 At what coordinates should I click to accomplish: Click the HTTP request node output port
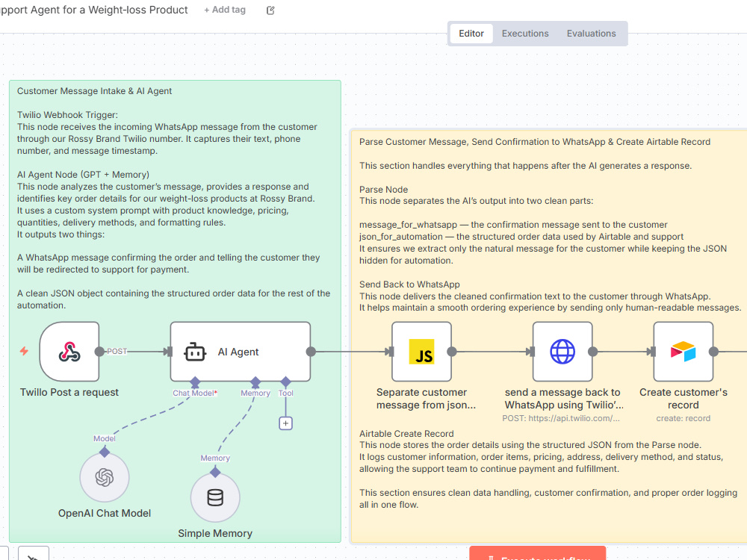point(592,352)
